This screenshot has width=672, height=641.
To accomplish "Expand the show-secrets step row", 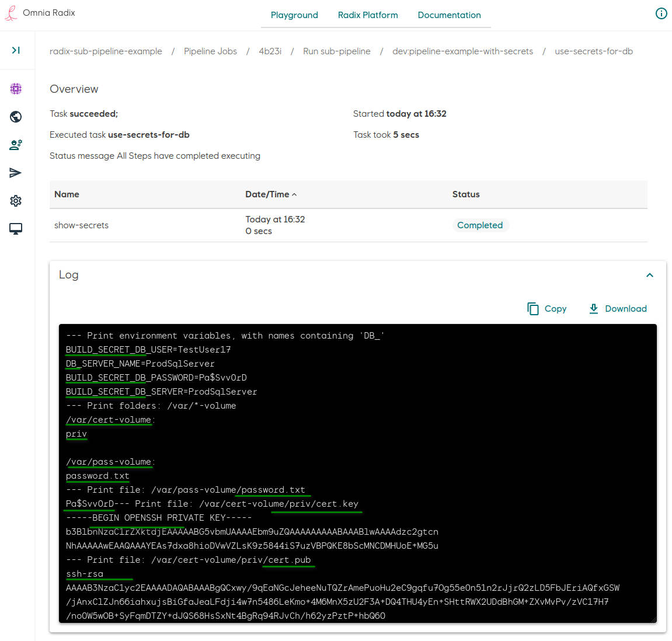I will point(81,225).
